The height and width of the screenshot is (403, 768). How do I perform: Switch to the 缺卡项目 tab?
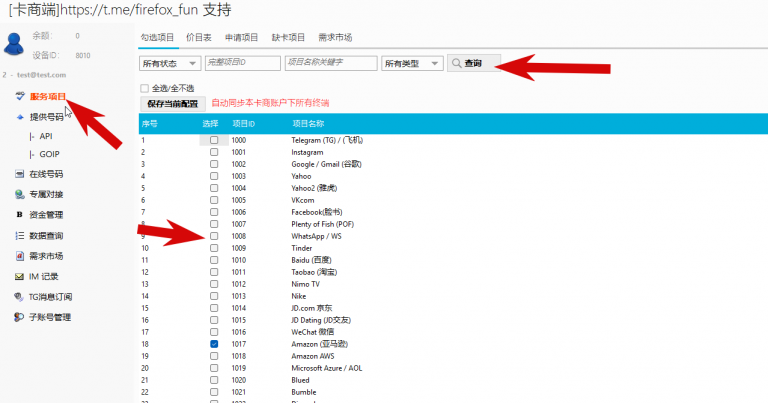288,37
